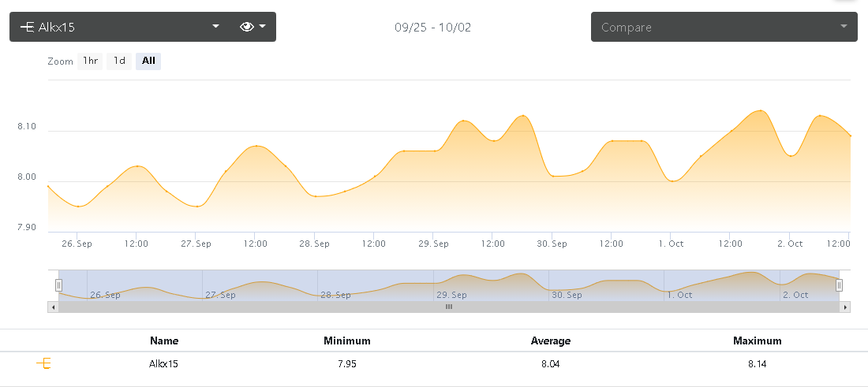Image resolution: width=868 pixels, height=387 pixels.
Task: Click the 28. Sep x-axis label on chart
Action: [x=314, y=244]
